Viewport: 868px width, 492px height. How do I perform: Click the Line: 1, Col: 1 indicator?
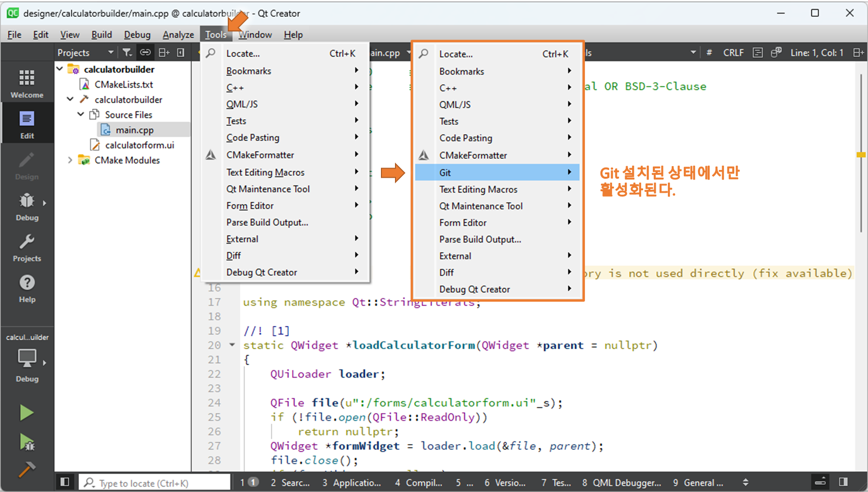[817, 52]
